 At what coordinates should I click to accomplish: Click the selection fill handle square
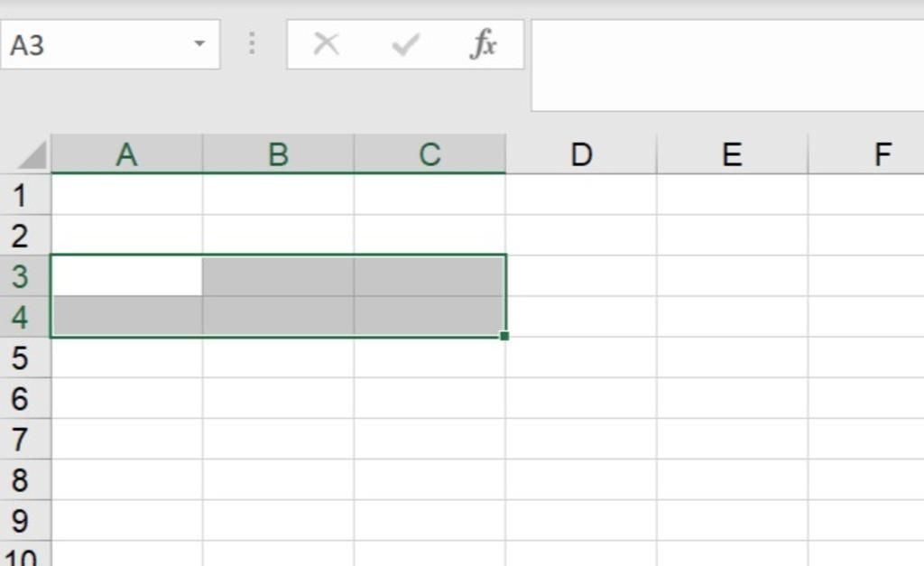click(504, 336)
